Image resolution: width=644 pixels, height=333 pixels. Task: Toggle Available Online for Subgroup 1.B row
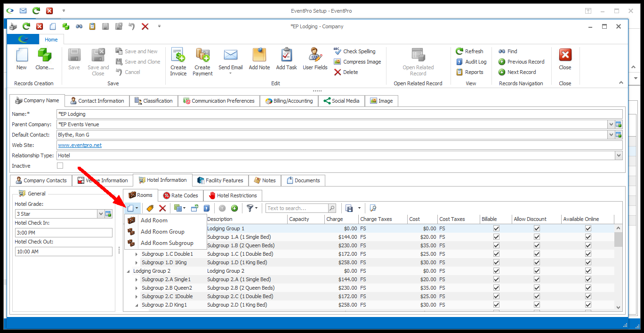click(588, 245)
